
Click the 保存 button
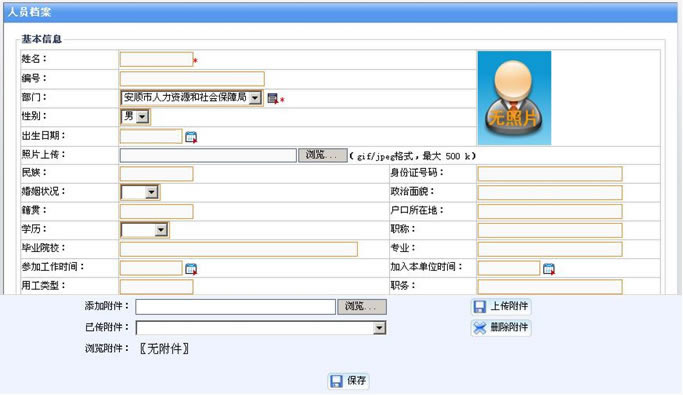tap(348, 381)
